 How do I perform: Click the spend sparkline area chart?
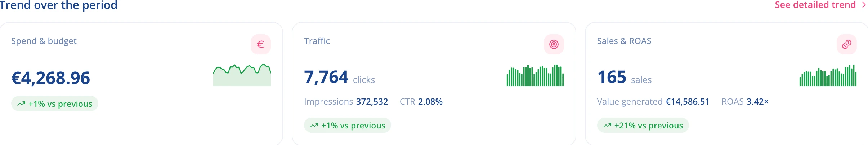point(242,75)
